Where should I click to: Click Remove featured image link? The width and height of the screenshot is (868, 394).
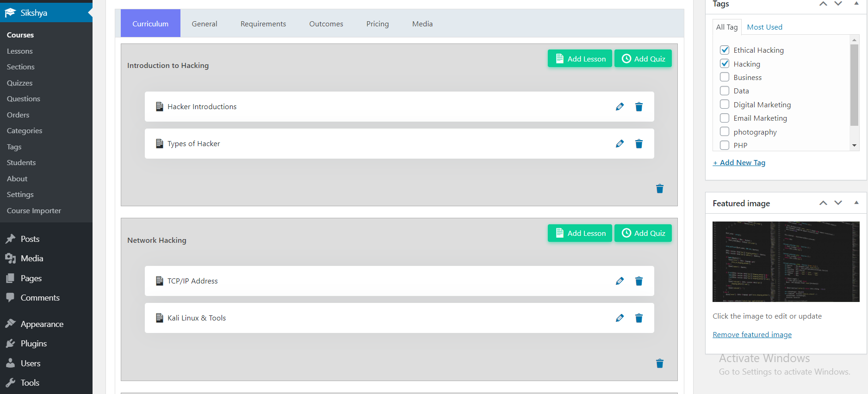tap(752, 335)
